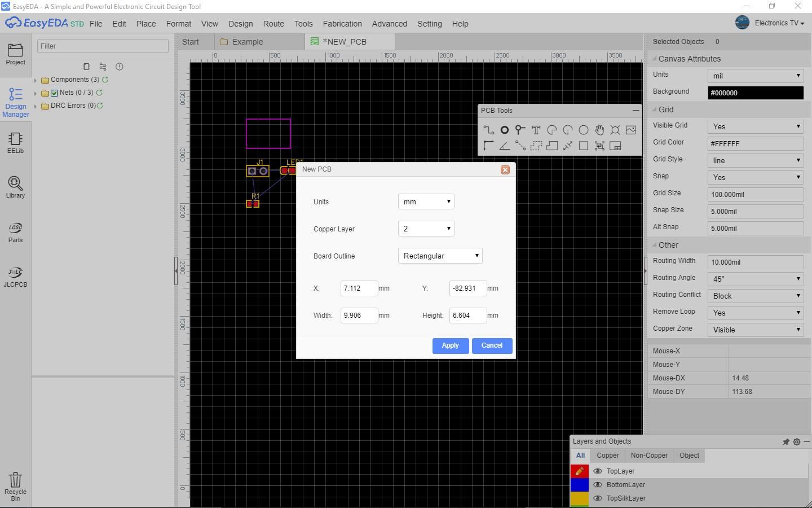Select the Via tool in PCB Tools
The width and height of the screenshot is (812, 508).
point(520,130)
